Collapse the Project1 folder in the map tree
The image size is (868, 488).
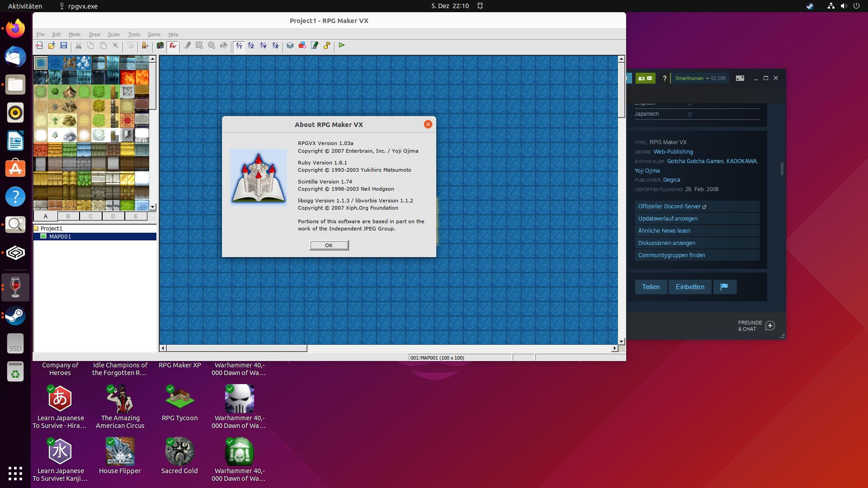coord(36,228)
